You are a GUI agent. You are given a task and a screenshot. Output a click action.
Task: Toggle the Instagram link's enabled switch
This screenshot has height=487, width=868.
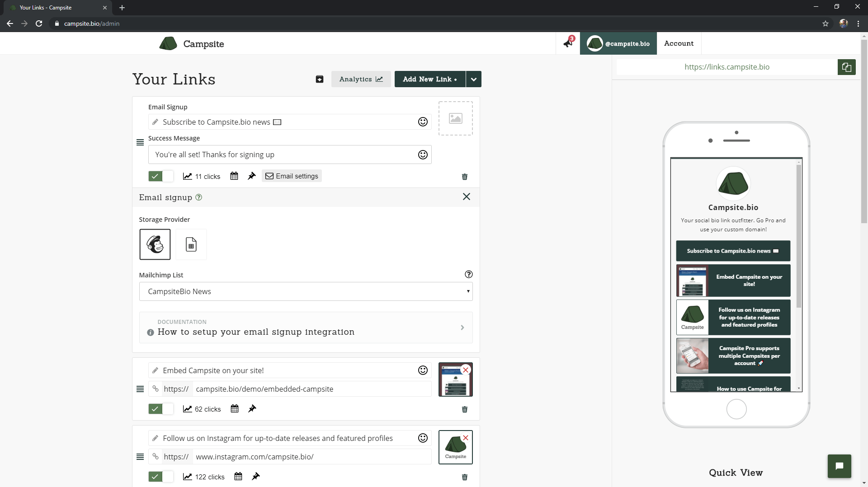tap(160, 477)
